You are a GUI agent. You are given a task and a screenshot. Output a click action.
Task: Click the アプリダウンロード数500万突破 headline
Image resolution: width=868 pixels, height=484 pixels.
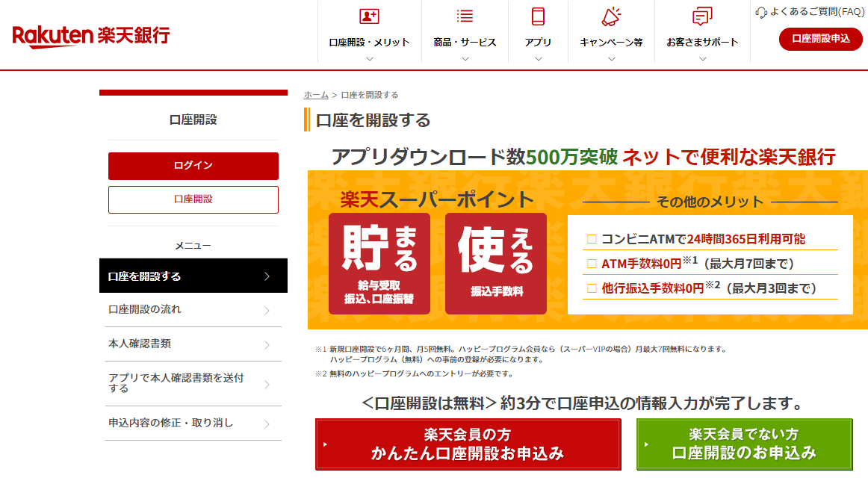click(x=474, y=157)
